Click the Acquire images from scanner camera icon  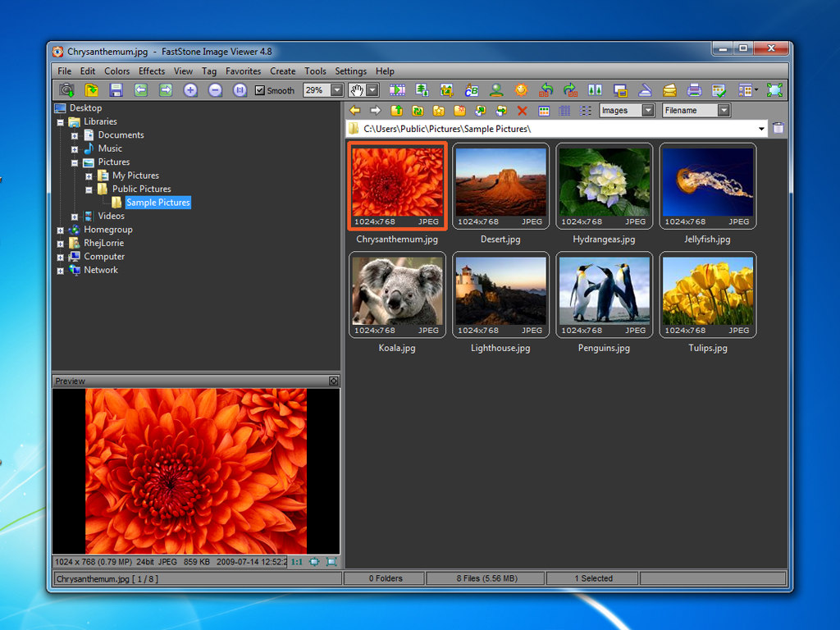tap(67, 90)
